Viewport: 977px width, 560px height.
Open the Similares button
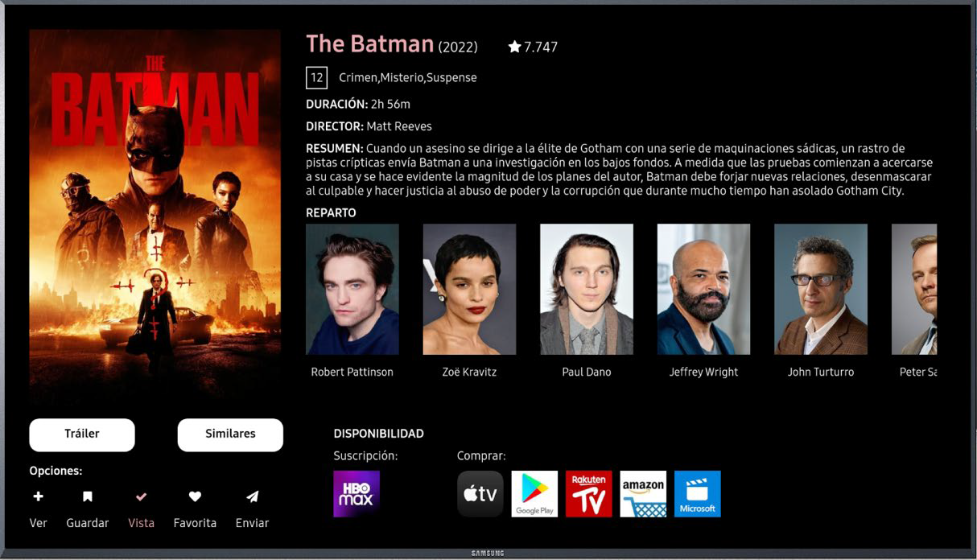click(x=230, y=434)
